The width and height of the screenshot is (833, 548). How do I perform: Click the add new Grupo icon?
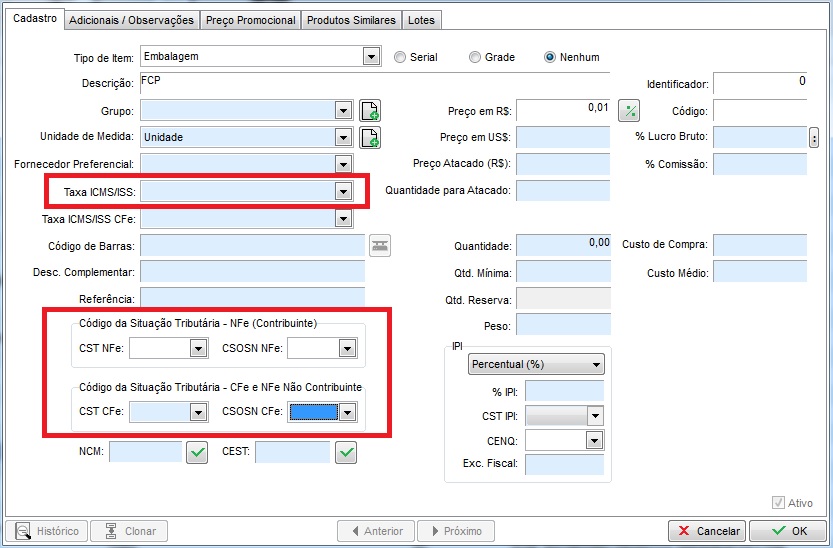(370, 111)
